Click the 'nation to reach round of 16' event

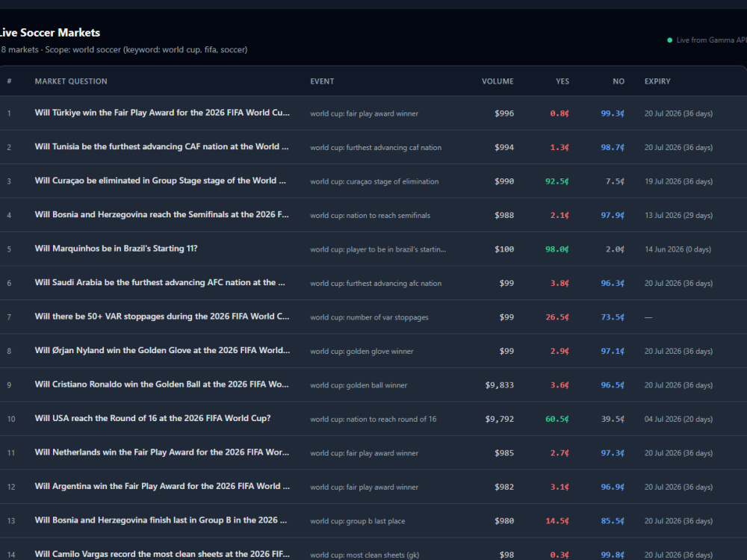[373, 419]
